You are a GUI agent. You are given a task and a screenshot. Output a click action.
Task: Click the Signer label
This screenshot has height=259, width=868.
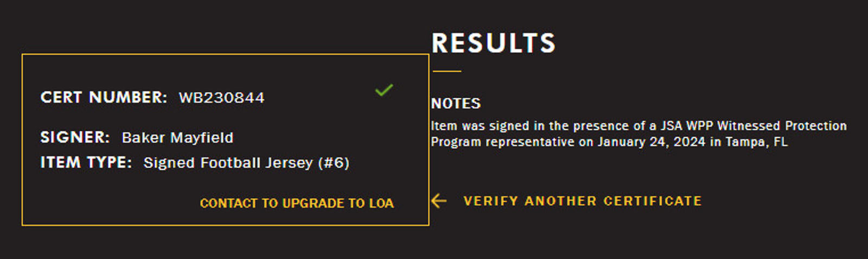(x=75, y=137)
